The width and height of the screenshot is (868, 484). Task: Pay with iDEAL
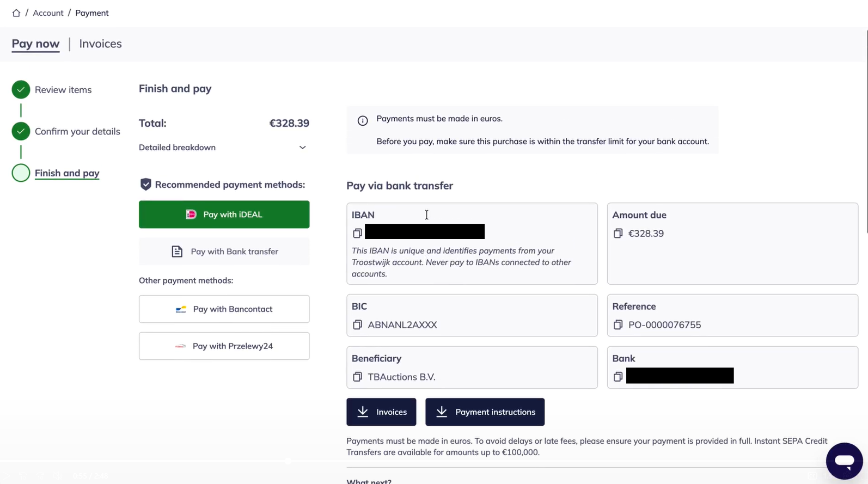coord(224,215)
